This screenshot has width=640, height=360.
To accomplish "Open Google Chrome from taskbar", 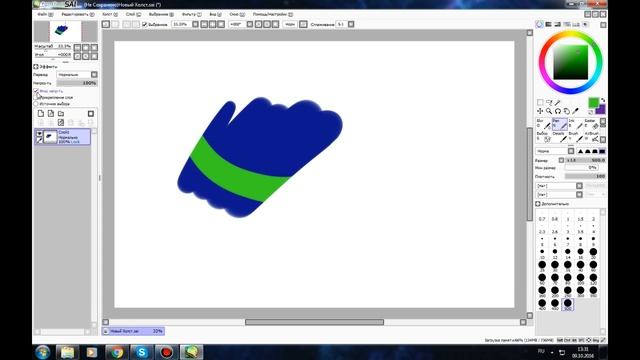I will point(116,352).
